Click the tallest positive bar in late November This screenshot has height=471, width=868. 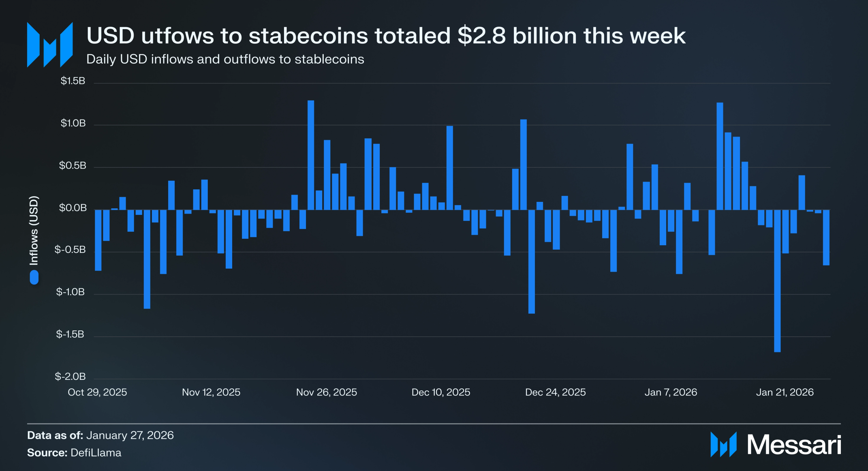point(311,155)
